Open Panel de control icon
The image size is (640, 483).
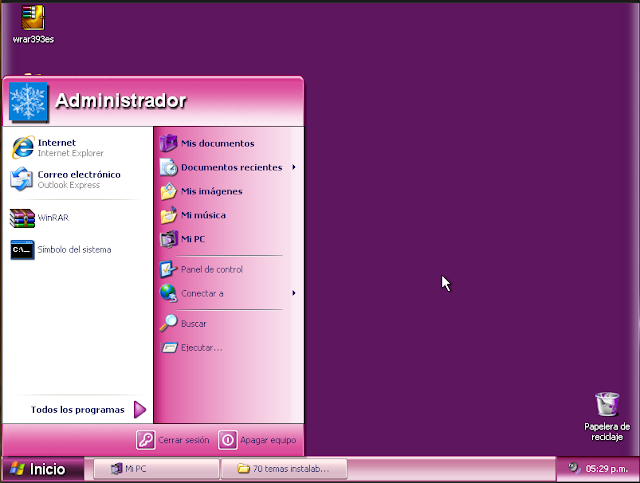[x=168, y=269]
